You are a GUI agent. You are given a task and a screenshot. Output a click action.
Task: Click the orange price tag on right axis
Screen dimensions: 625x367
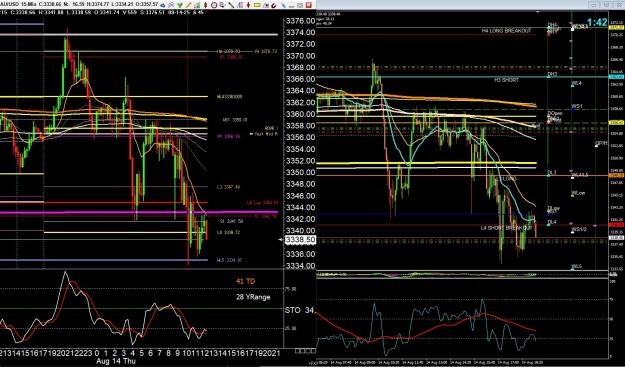[x=617, y=175]
